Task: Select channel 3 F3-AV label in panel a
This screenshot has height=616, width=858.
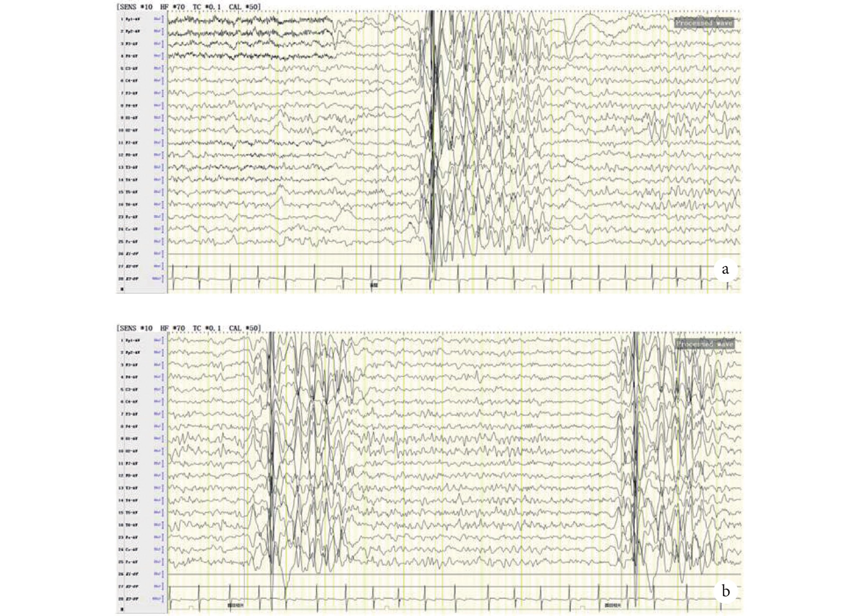Action: 129,44
